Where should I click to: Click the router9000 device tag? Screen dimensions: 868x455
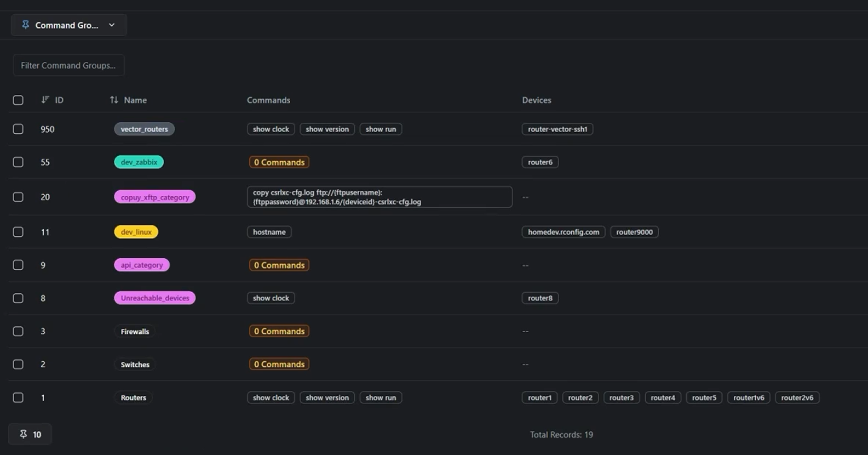(634, 232)
